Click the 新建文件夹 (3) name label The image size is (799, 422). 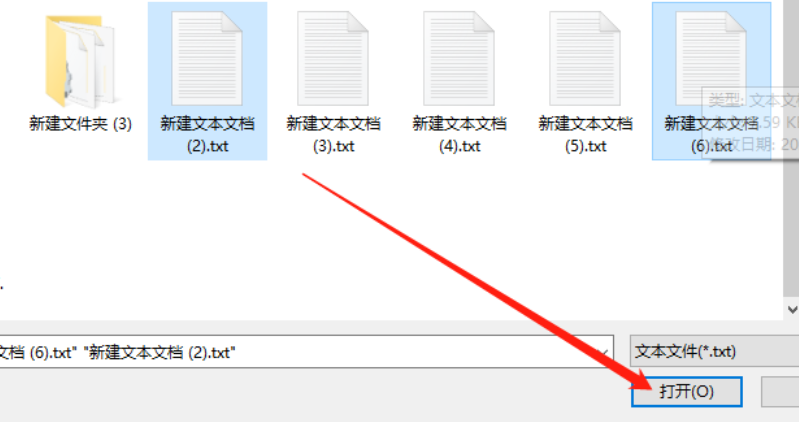(x=81, y=124)
